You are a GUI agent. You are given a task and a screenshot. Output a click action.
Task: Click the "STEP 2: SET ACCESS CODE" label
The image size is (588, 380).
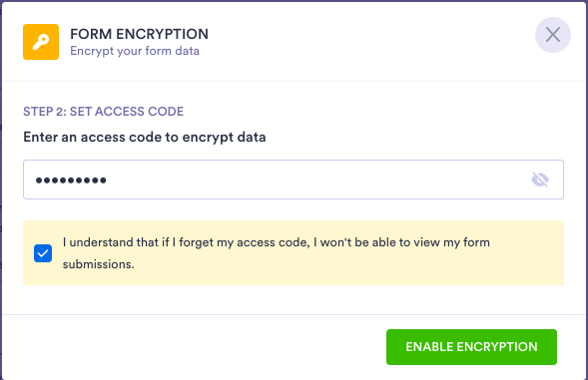click(x=104, y=112)
